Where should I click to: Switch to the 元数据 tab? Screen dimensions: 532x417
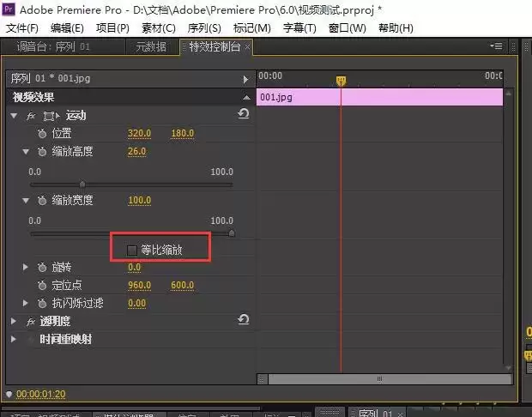tap(151, 46)
